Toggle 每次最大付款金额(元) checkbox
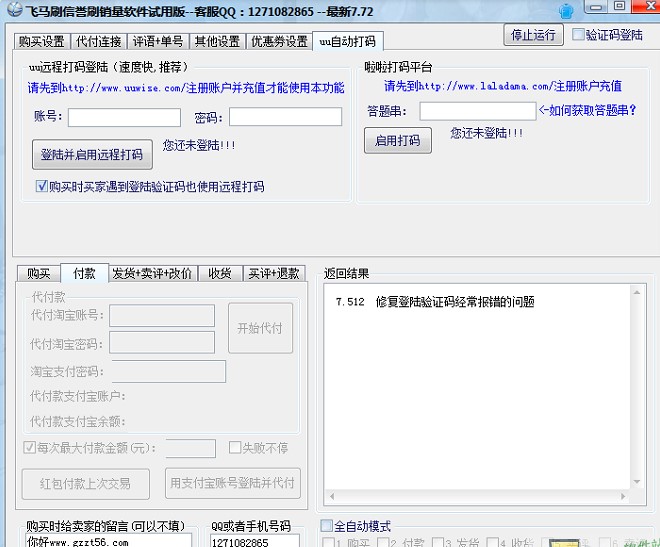The width and height of the screenshot is (660, 547). coord(29,447)
